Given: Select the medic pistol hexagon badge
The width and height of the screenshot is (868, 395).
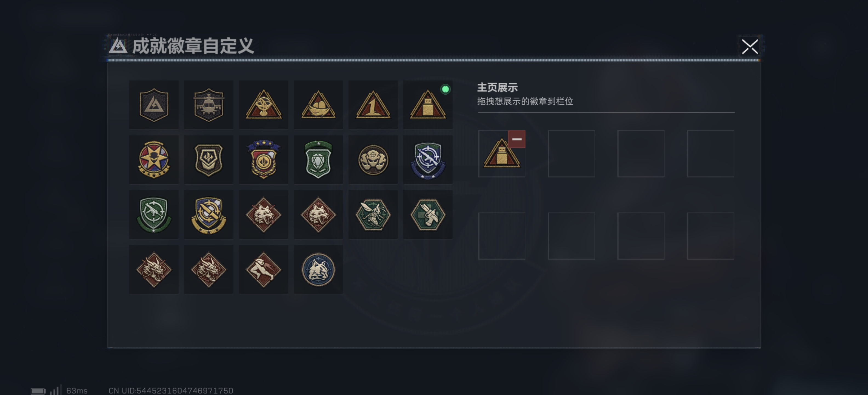Looking at the screenshot, I should [428, 215].
